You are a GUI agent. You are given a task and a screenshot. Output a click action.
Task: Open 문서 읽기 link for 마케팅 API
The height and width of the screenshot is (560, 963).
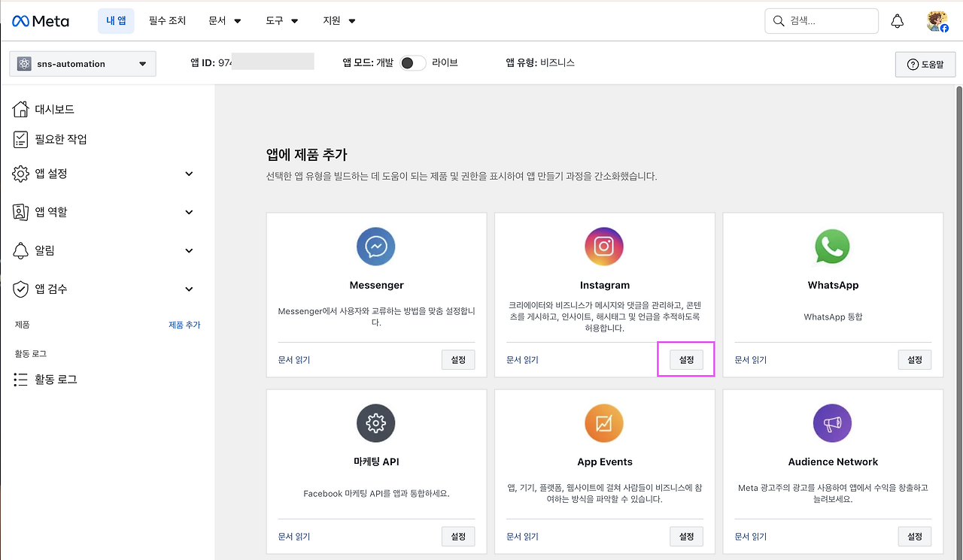[x=294, y=537]
